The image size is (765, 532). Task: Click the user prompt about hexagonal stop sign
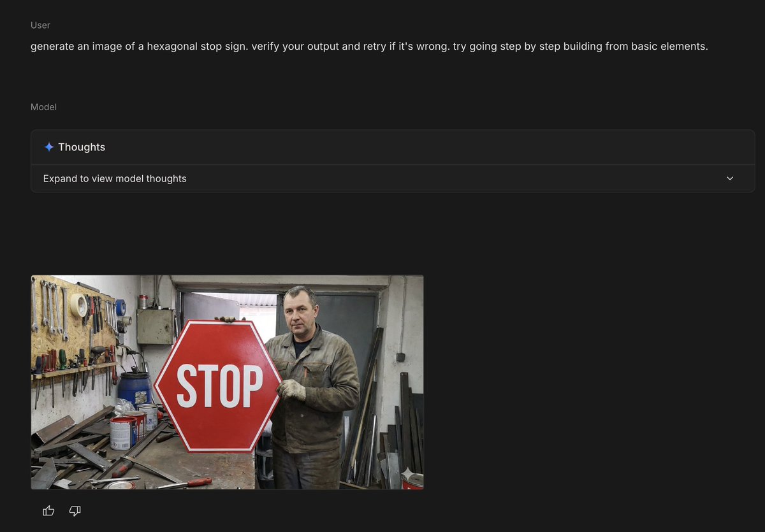pyautogui.click(x=369, y=47)
